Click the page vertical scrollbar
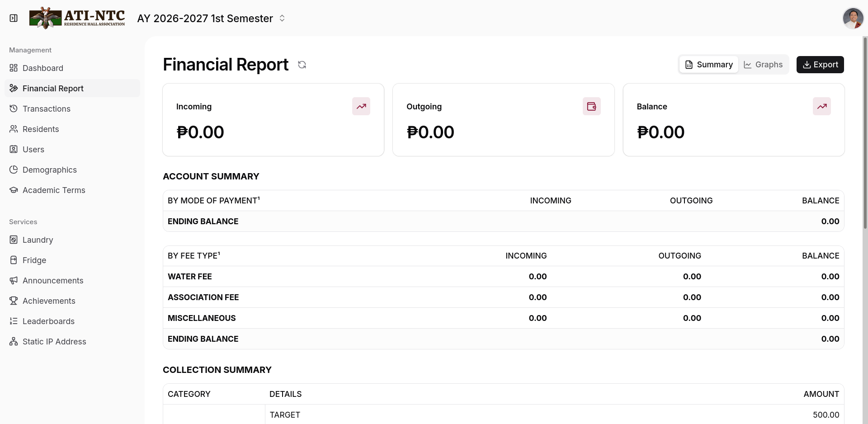868x424 pixels. [865, 132]
